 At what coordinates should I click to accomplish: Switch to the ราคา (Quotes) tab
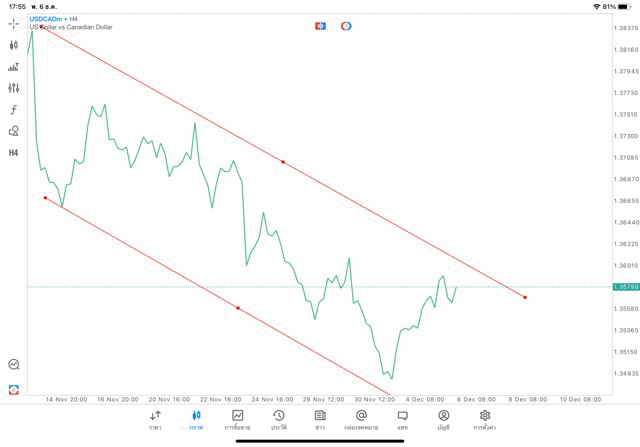[x=155, y=420]
